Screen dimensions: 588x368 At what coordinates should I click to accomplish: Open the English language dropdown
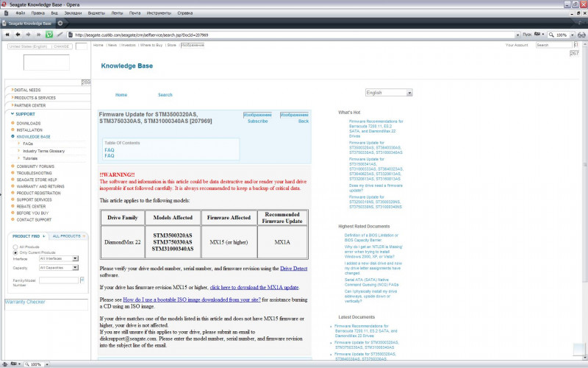(389, 93)
